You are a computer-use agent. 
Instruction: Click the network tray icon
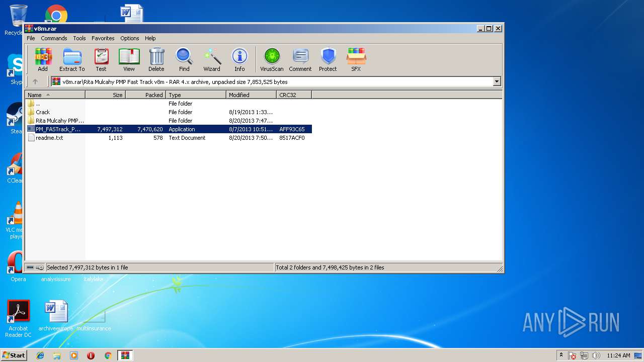click(585, 355)
